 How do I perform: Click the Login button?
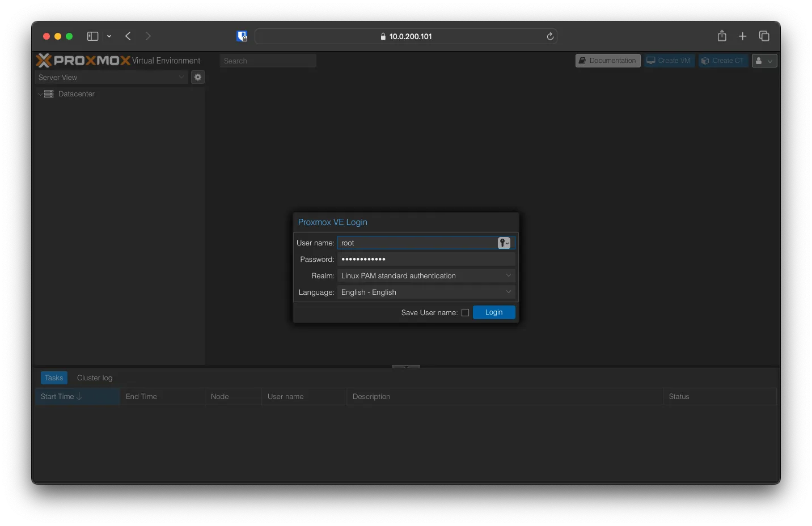click(x=494, y=312)
